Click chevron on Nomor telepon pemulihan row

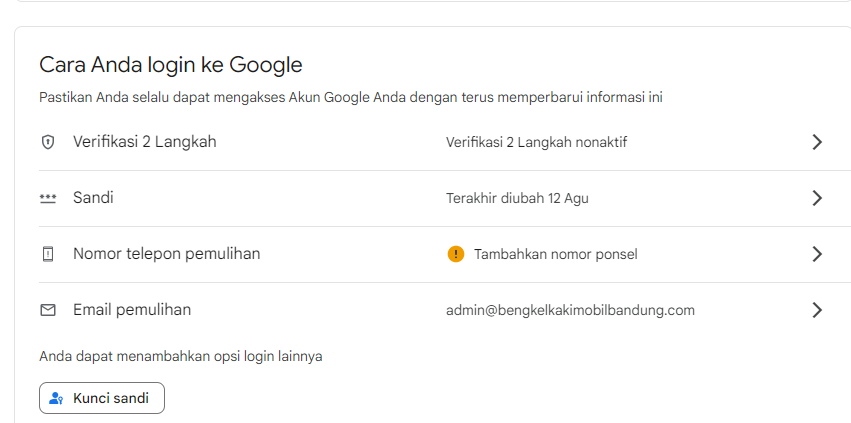coord(817,254)
